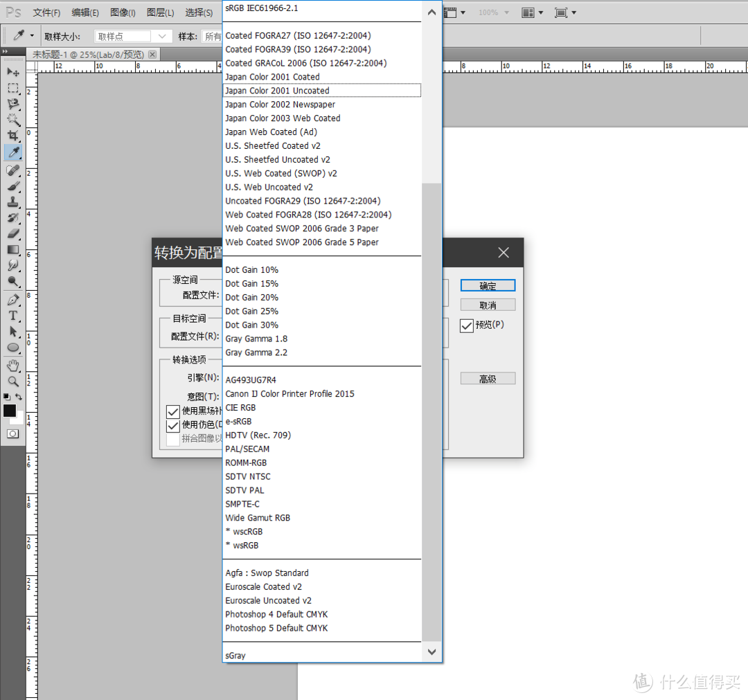Select the Hand tool
This screenshot has width=748, height=700.
[13, 366]
